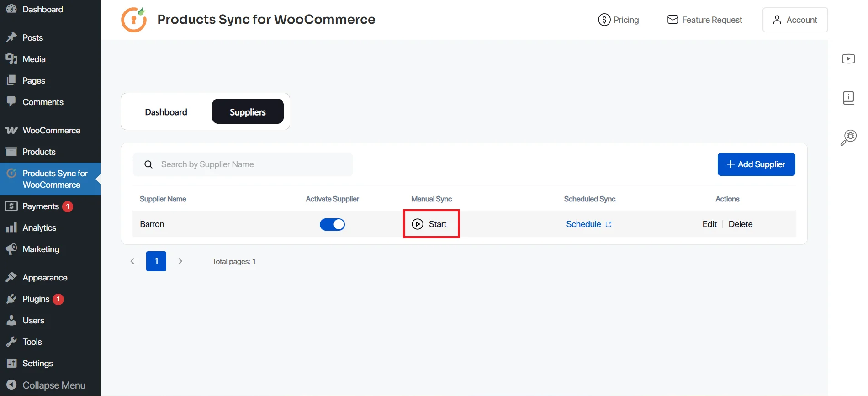Select the Suppliers tab

click(x=248, y=112)
